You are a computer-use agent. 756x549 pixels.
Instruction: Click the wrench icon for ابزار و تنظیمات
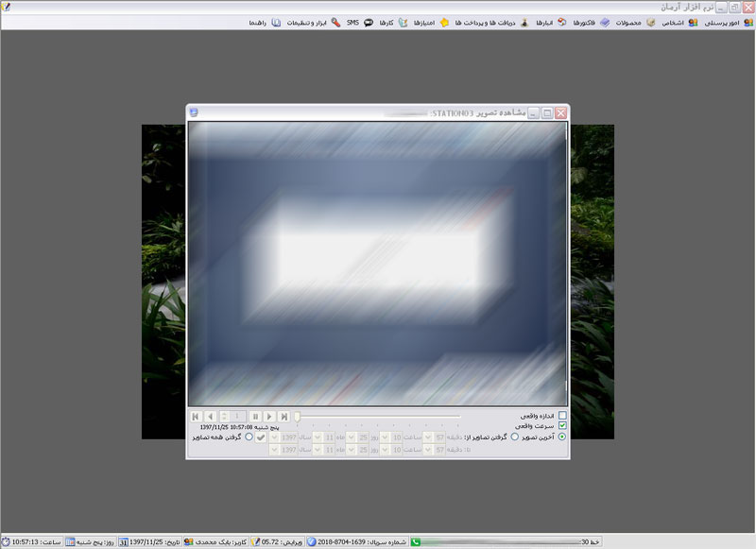[x=335, y=23]
